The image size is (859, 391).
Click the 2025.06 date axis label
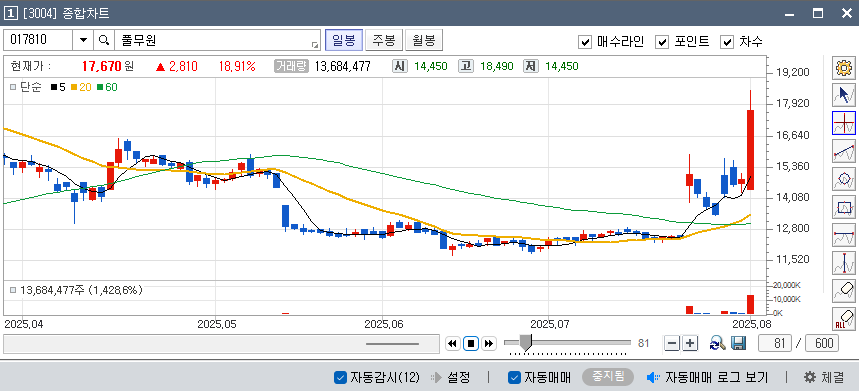point(384,324)
